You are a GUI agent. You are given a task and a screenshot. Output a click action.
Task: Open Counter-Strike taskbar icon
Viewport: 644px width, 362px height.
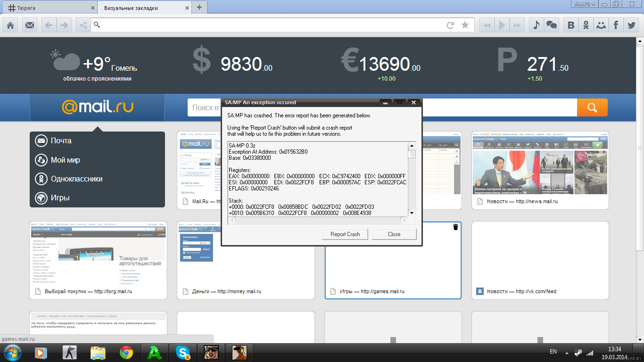coord(69,352)
